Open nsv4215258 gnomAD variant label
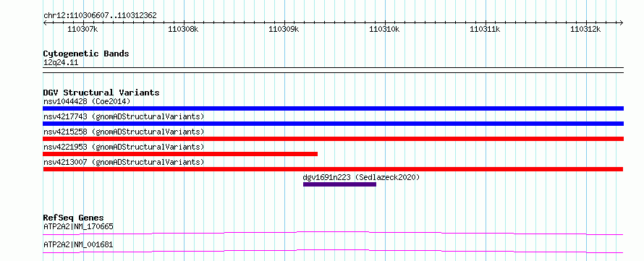The image size is (644, 261). point(124,132)
